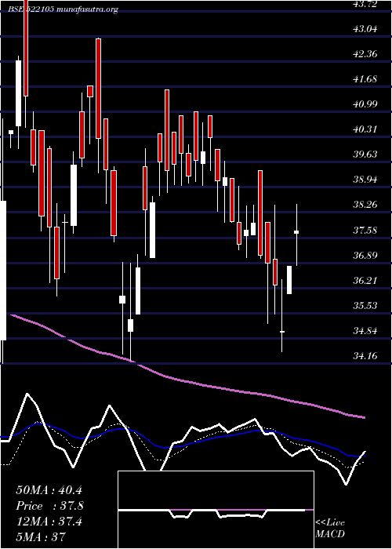Screen dimensions: 392x549
Task: Click the 39.63 price axis label
Action: coord(365,155)
